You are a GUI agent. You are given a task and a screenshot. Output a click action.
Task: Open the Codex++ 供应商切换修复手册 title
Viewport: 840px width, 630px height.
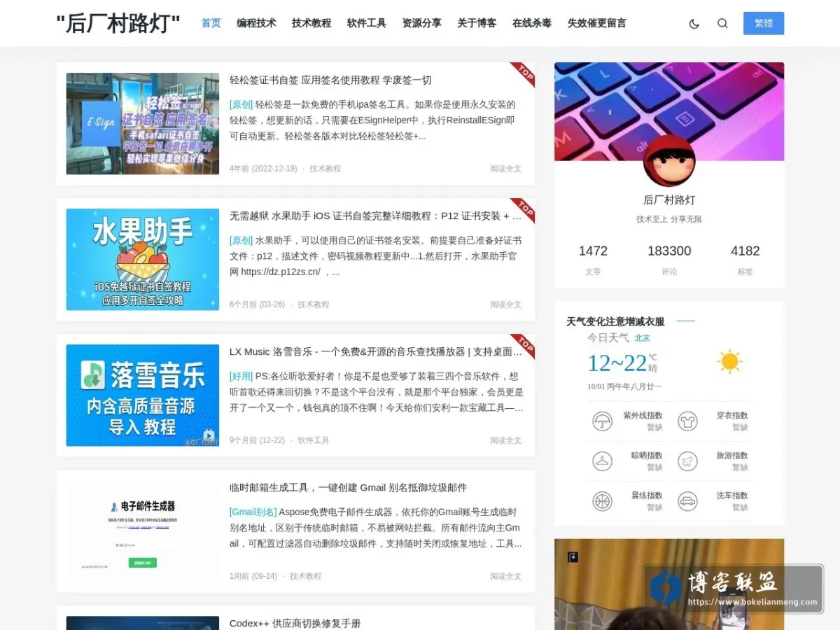(295, 623)
